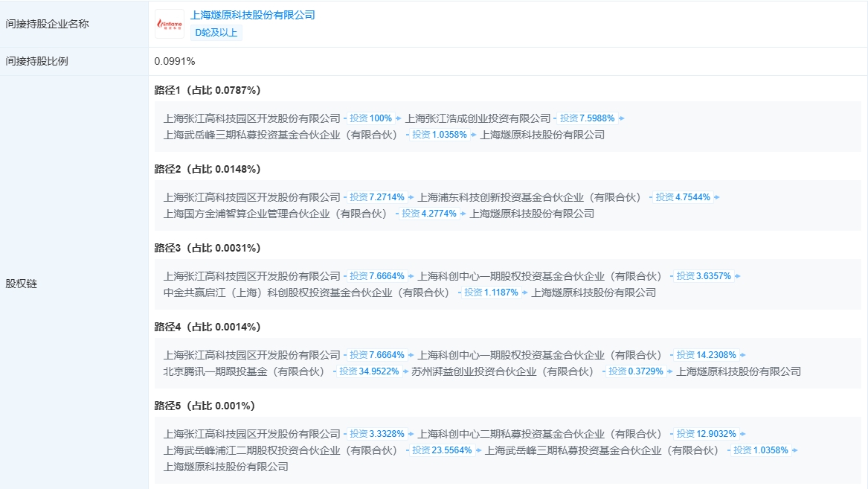
Task: Click the 路径1（占比 0.0787%）heading
Action: 208,90
